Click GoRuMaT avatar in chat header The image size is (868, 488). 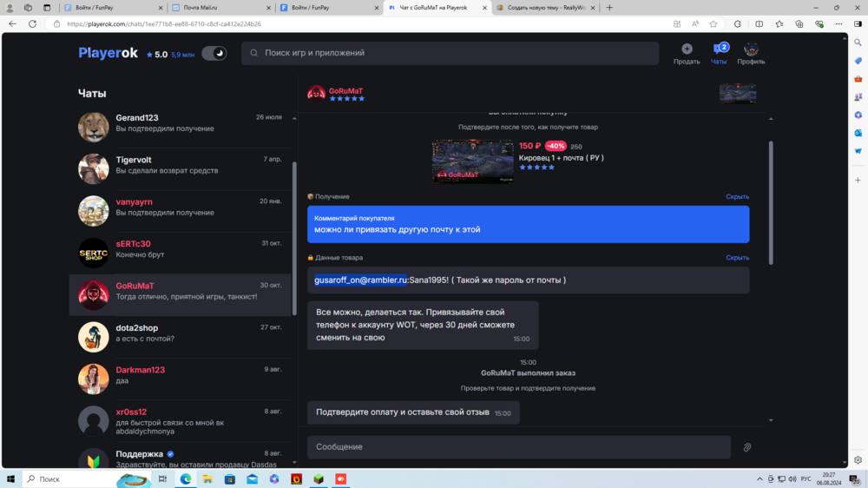pyautogui.click(x=316, y=94)
